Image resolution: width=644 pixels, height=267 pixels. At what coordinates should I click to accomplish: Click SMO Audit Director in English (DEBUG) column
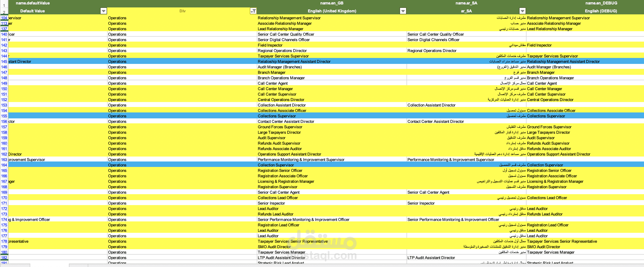(x=543, y=247)
